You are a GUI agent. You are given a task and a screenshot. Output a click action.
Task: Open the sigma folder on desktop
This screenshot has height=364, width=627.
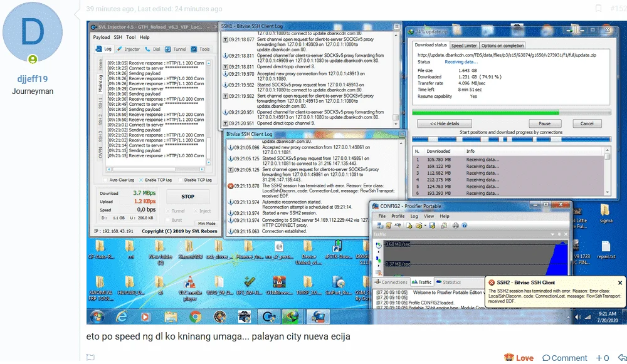point(606,214)
